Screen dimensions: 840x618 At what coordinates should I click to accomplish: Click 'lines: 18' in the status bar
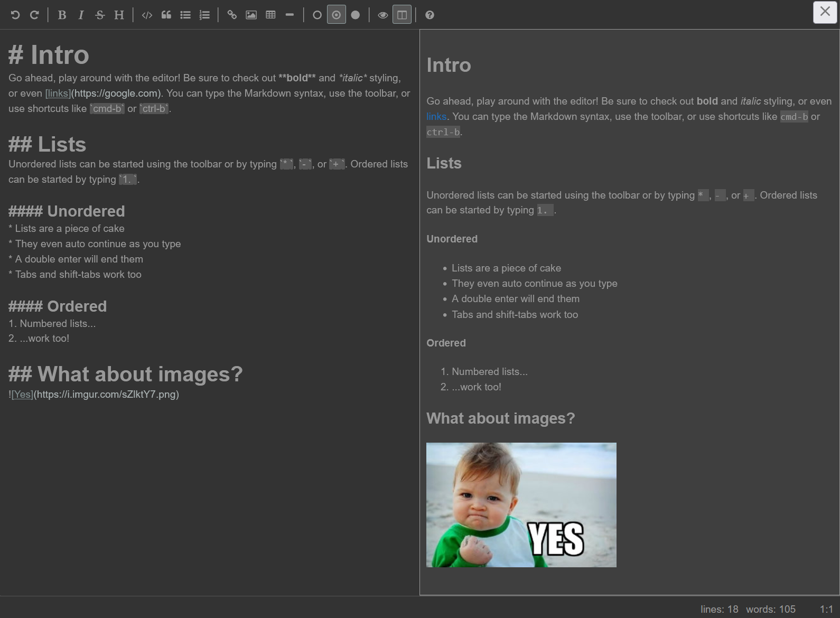point(719,609)
